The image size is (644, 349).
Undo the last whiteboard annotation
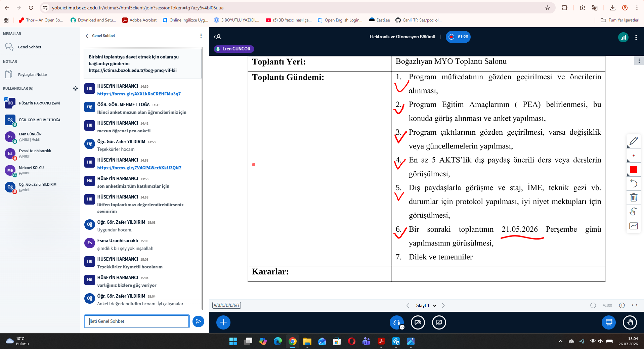click(633, 183)
